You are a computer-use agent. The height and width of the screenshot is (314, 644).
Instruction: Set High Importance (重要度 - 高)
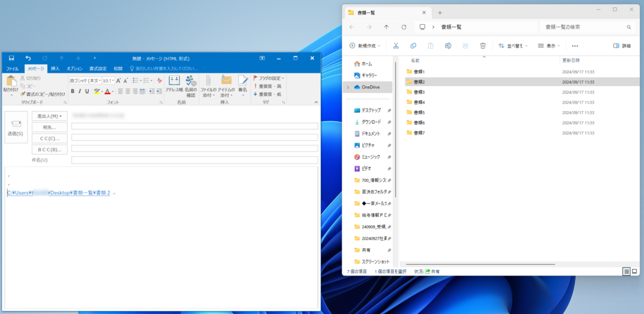[x=268, y=86]
